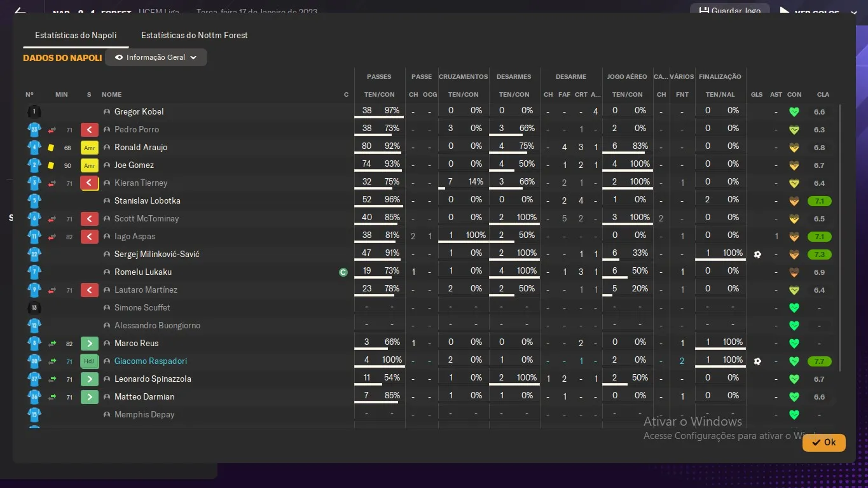Viewport: 868px width, 488px height.
Task: Click the green condition heart for Simone Scuffet
Action: [x=794, y=308]
